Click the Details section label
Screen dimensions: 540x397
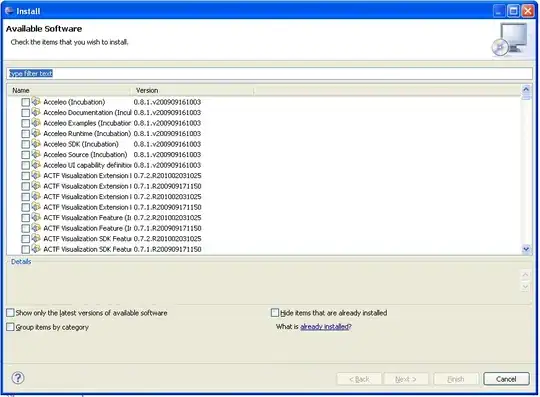pos(21,262)
